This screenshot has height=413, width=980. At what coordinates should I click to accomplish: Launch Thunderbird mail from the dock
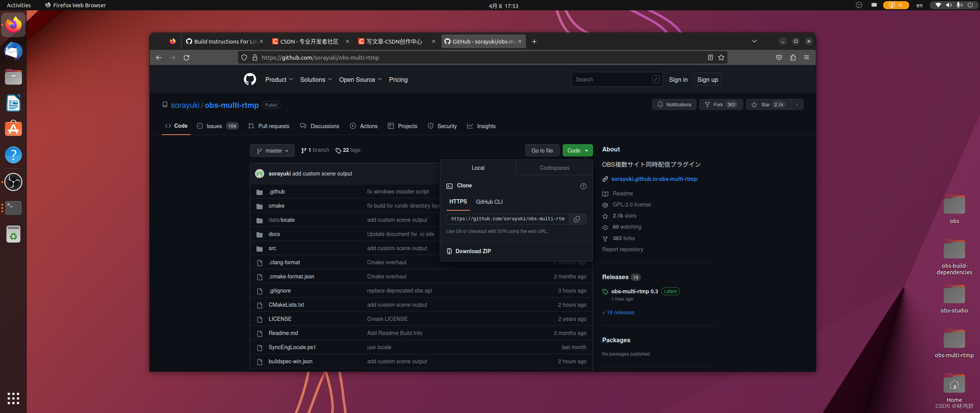click(x=13, y=51)
